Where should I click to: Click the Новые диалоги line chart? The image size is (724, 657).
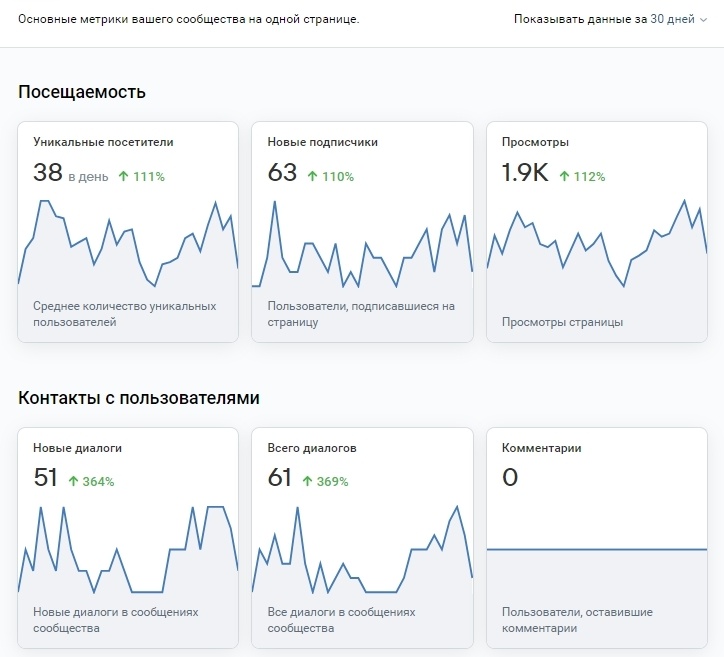click(x=128, y=549)
